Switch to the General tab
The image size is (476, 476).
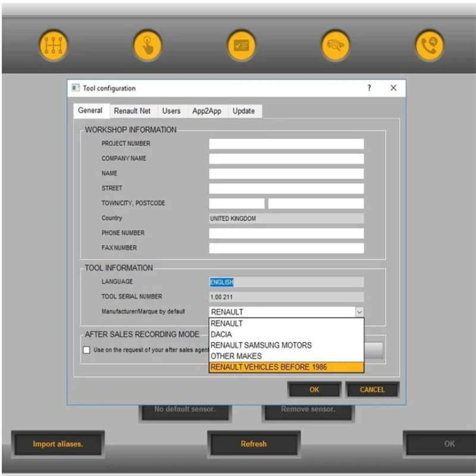pos(90,111)
